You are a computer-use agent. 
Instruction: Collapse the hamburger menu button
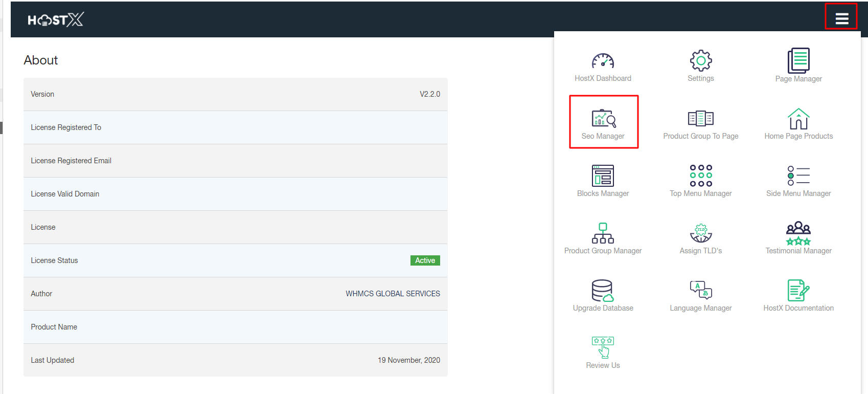841,19
